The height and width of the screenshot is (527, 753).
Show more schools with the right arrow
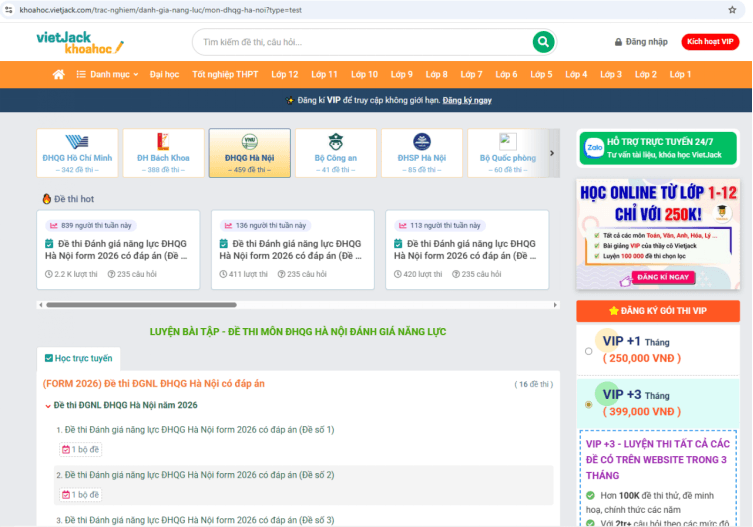(552, 153)
